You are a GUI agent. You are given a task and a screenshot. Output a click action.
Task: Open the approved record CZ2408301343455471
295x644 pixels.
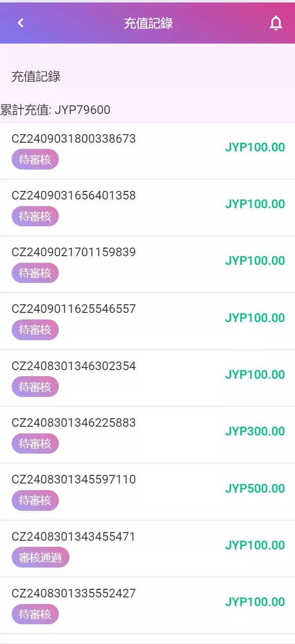point(147,548)
